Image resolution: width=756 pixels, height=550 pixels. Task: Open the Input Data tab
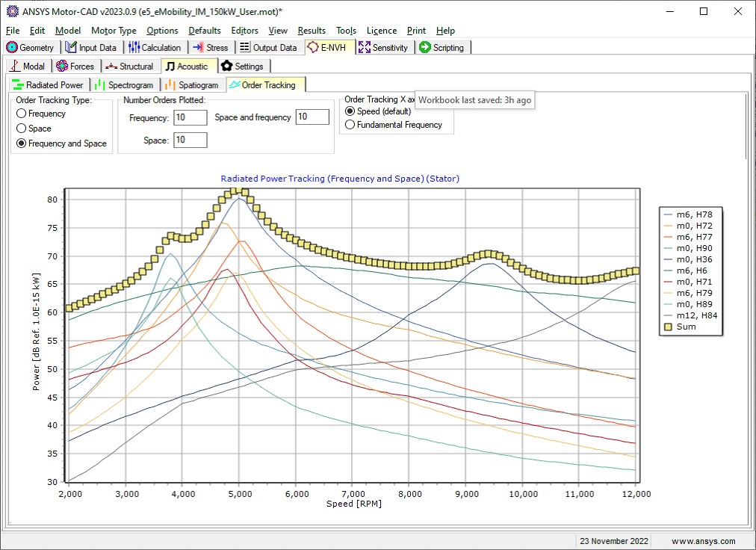pyautogui.click(x=92, y=47)
